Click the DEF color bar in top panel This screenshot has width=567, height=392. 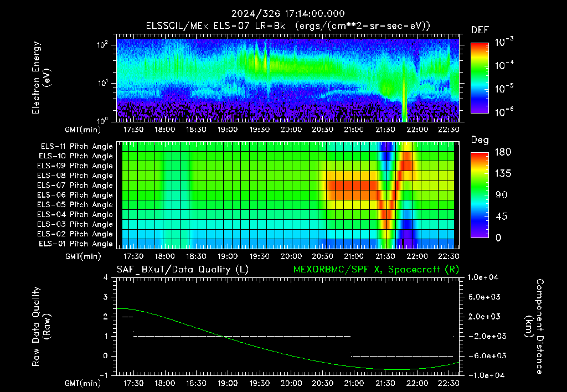pos(480,78)
